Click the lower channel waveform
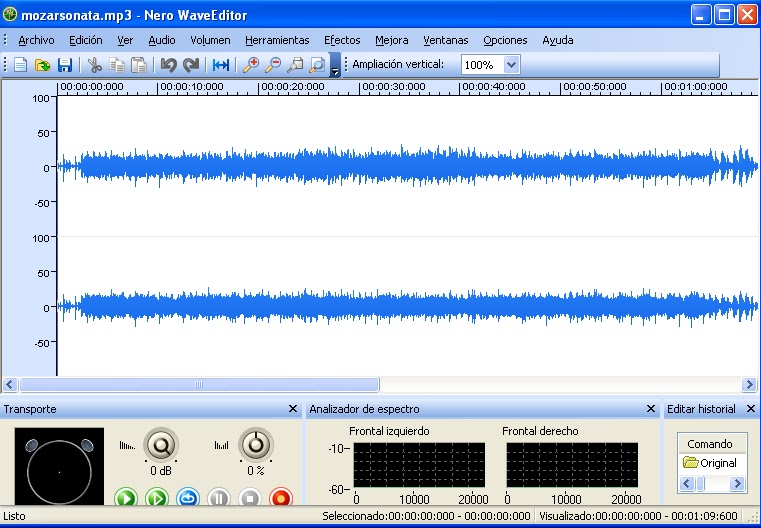 tap(407, 307)
